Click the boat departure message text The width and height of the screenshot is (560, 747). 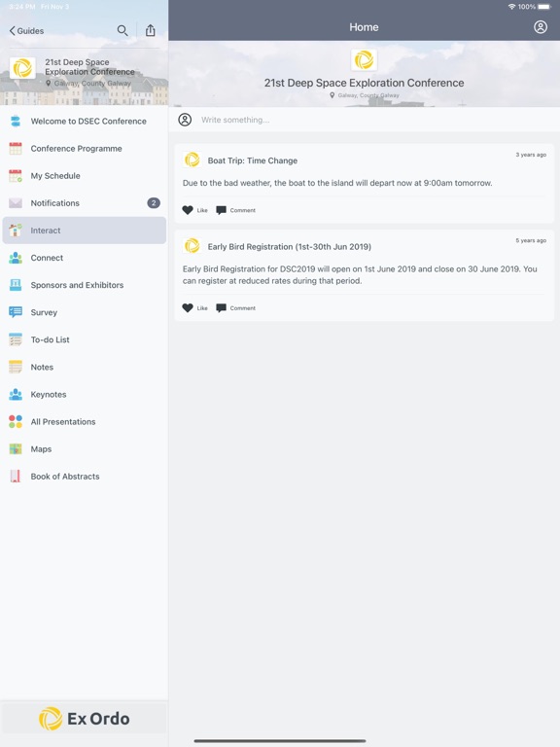[x=337, y=183]
